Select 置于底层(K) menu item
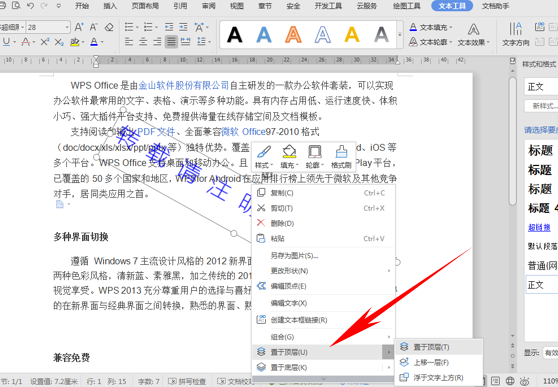The height and width of the screenshot is (387, 558). click(x=323, y=367)
